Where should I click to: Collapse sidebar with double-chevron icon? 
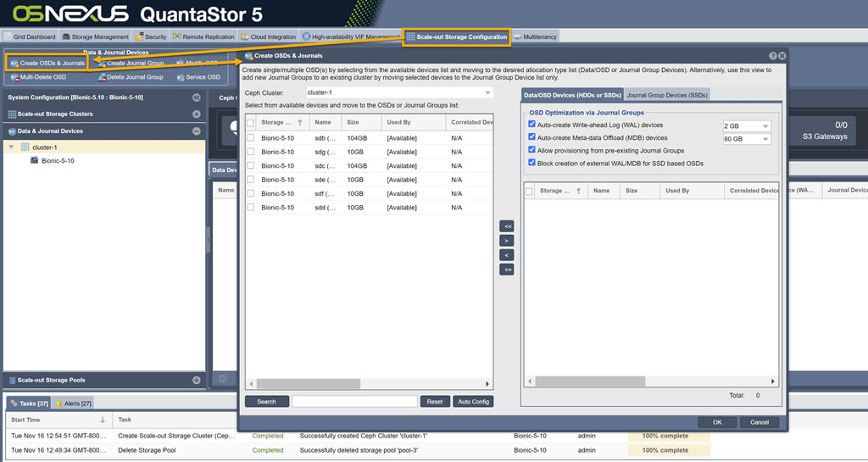pyautogui.click(x=197, y=97)
